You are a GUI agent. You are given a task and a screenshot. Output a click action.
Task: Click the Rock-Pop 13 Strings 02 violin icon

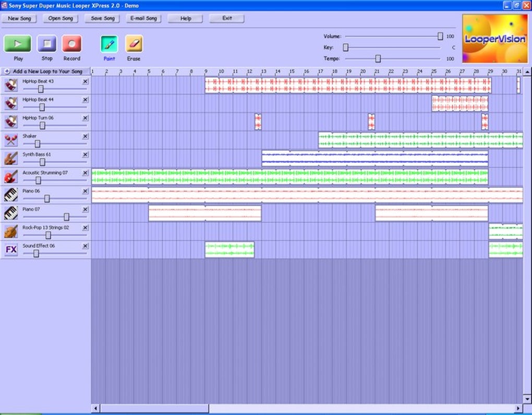pos(11,231)
